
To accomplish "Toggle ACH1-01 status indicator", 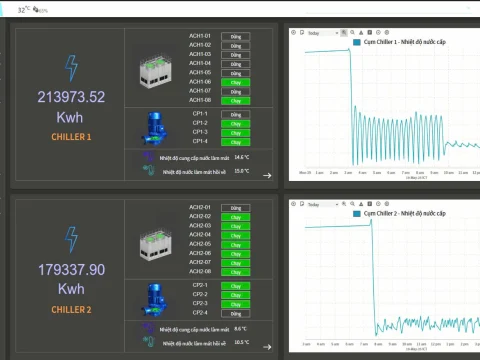I will (236, 37).
